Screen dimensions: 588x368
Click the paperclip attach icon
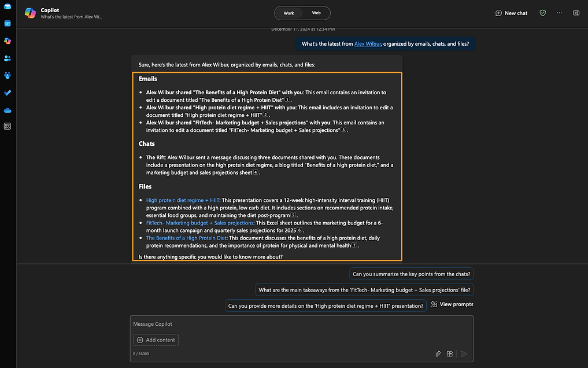(438, 354)
